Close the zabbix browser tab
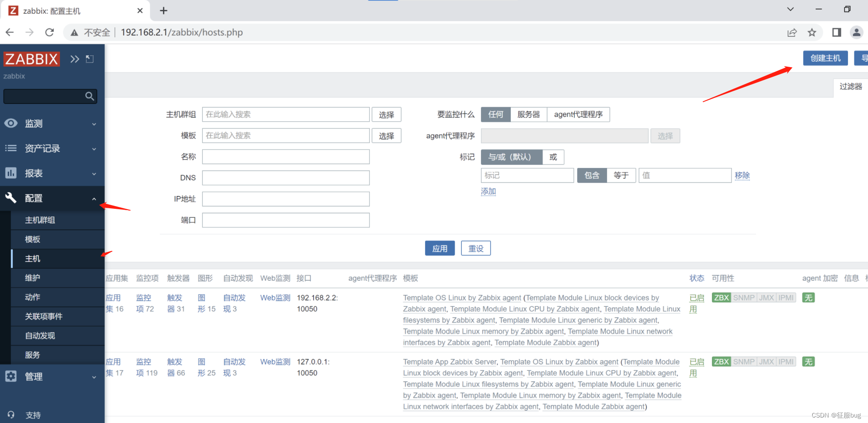Viewport: 868px width, 423px height. pos(140,10)
